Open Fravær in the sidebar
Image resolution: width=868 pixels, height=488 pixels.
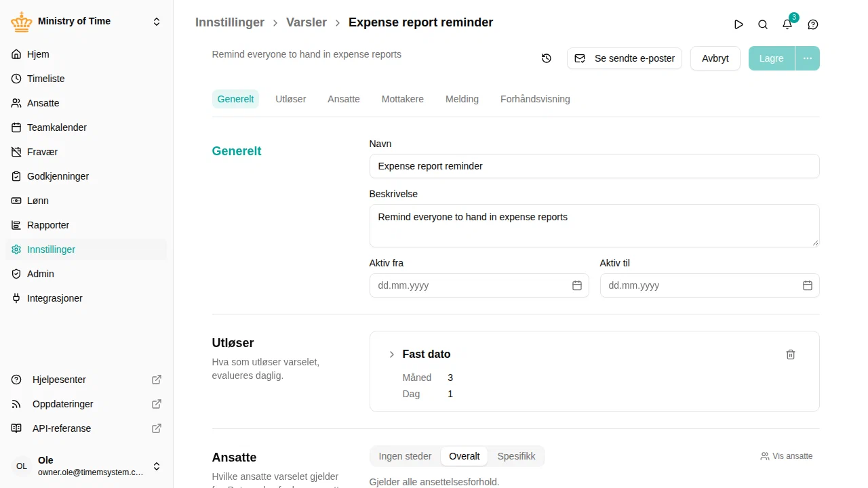[x=86, y=152]
